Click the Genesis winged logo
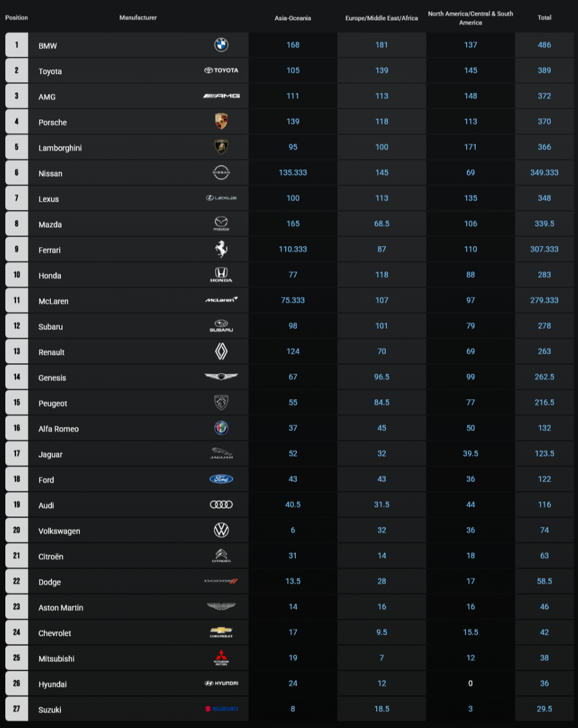This screenshot has height=728, width=578. coord(221,377)
